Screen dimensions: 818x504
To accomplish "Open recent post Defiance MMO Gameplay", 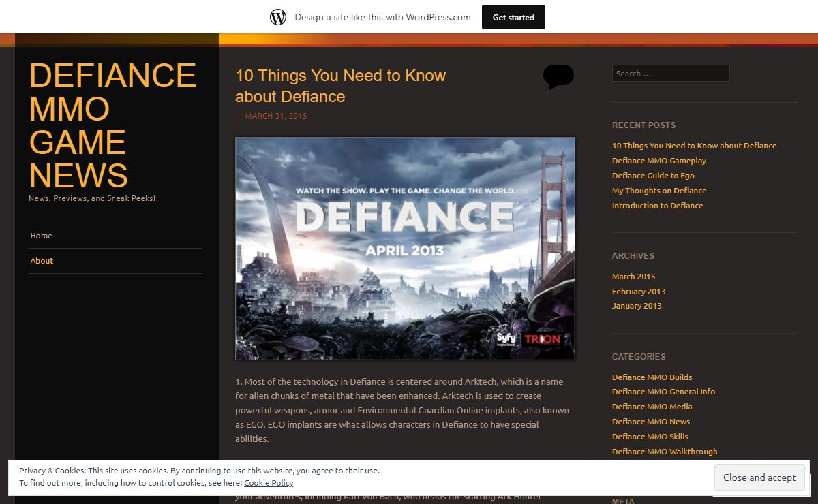I will pyautogui.click(x=658, y=161).
